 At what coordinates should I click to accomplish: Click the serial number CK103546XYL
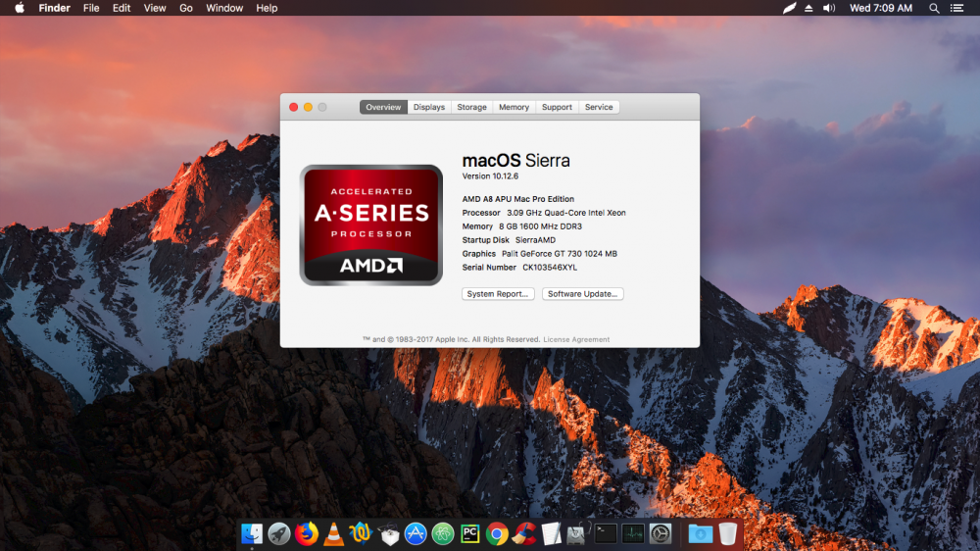(550, 268)
